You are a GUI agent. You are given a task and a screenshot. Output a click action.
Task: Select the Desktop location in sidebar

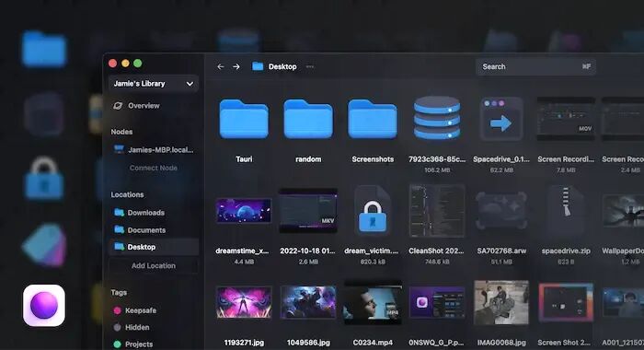[x=154, y=247]
